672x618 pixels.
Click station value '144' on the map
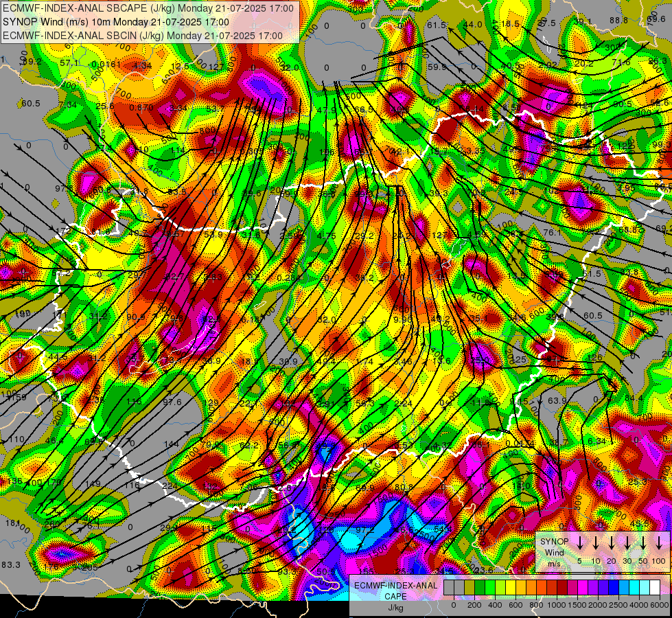coord(172,444)
